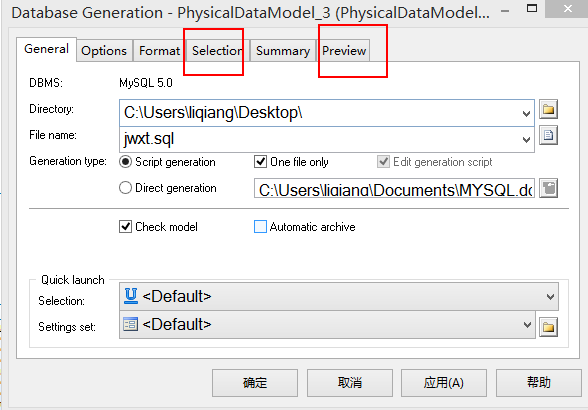
Task: Enable the Automatic archive checkbox
Action: coord(260,227)
